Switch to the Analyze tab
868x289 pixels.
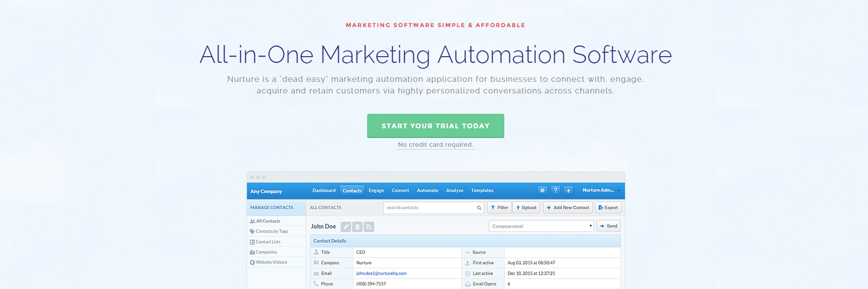(x=455, y=190)
